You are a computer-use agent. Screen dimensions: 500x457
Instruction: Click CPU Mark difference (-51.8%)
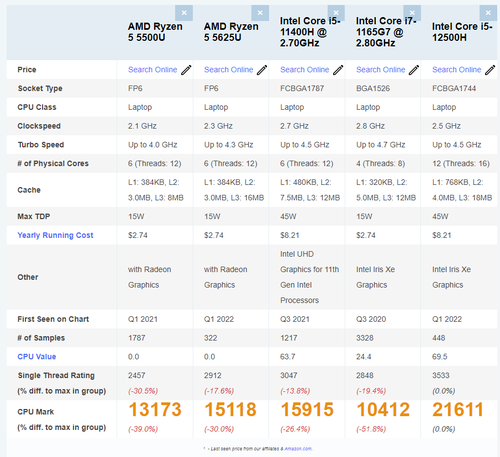click(x=371, y=429)
